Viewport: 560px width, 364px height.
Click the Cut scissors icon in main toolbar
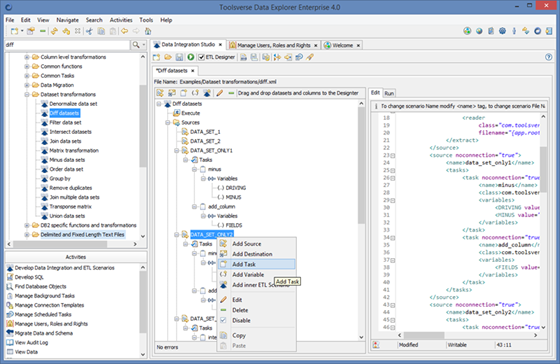(x=89, y=31)
